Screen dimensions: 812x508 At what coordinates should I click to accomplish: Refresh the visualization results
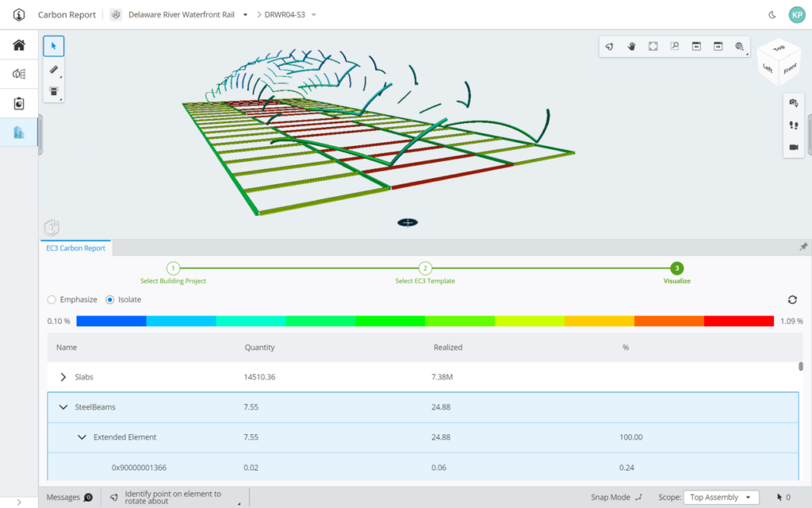click(792, 300)
